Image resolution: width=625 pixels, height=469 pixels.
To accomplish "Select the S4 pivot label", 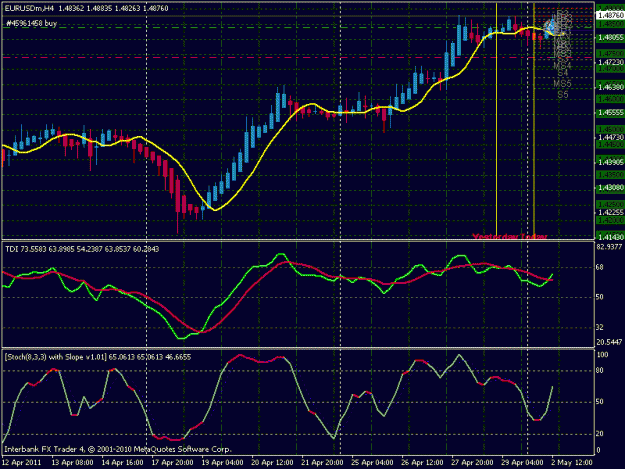I will 562,73.
